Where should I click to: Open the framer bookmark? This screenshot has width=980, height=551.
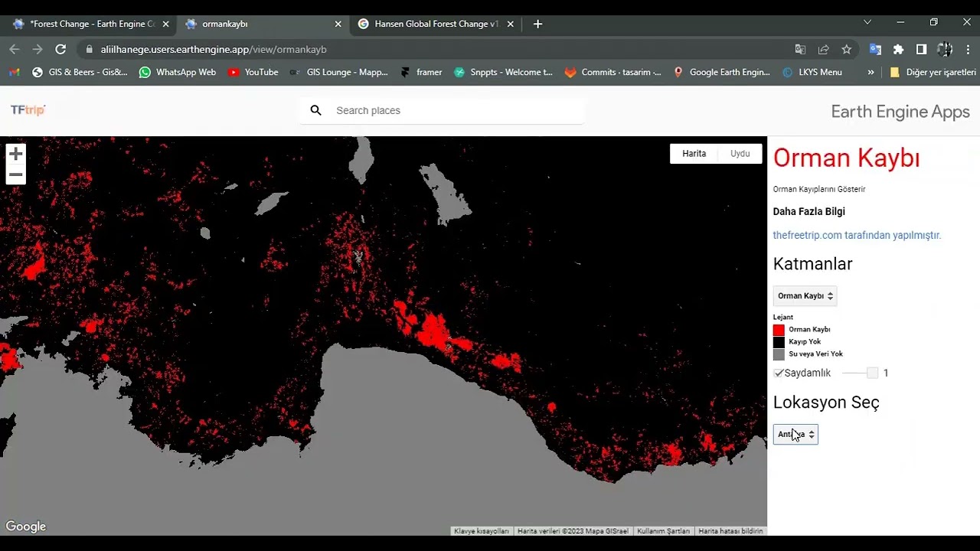(421, 72)
